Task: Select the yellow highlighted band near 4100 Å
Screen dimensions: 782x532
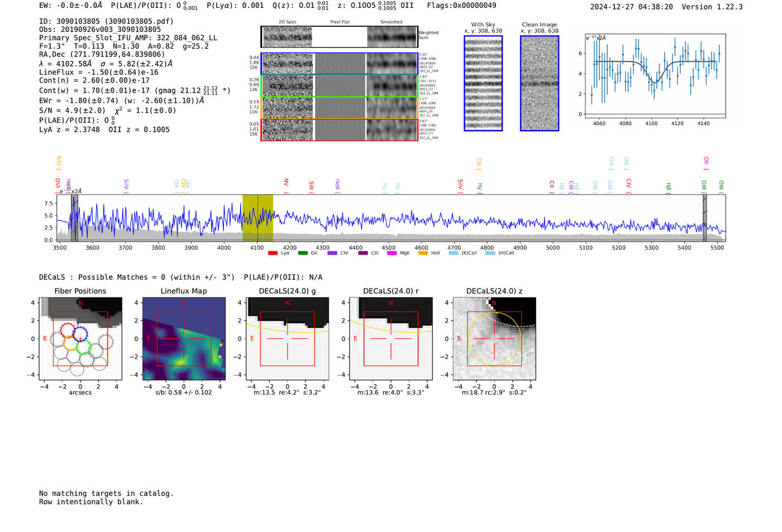Action: click(258, 218)
